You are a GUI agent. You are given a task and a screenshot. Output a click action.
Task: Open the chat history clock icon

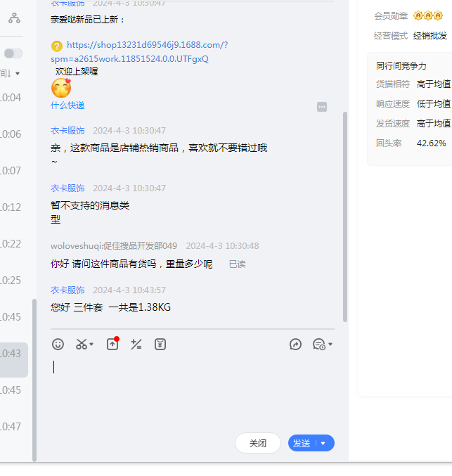[319, 344]
